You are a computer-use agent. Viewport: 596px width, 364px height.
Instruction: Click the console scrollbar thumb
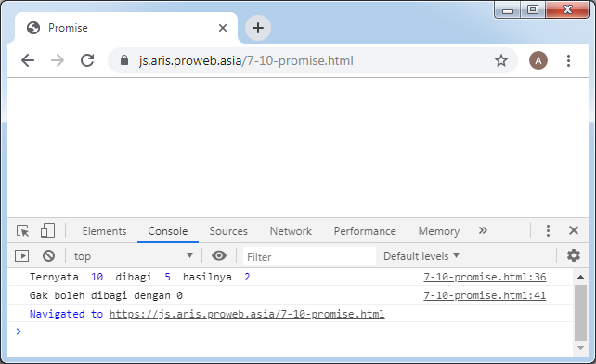click(580, 313)
